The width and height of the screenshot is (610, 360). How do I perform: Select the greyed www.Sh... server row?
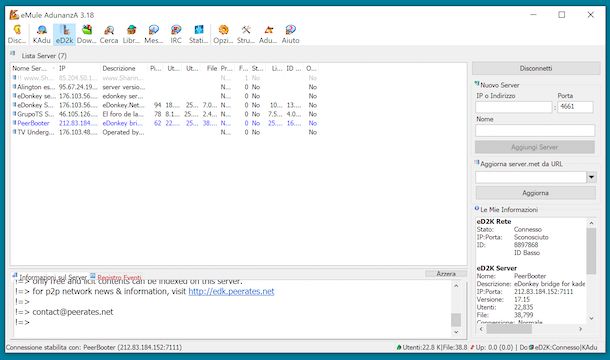[x=165, y=78]
